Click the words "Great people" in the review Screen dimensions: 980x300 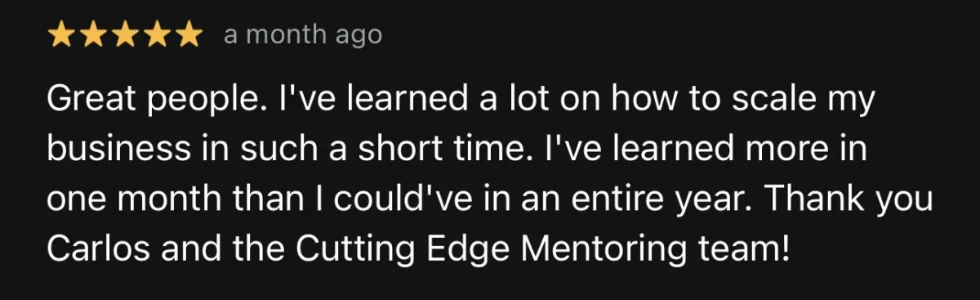tap(142, 101)
